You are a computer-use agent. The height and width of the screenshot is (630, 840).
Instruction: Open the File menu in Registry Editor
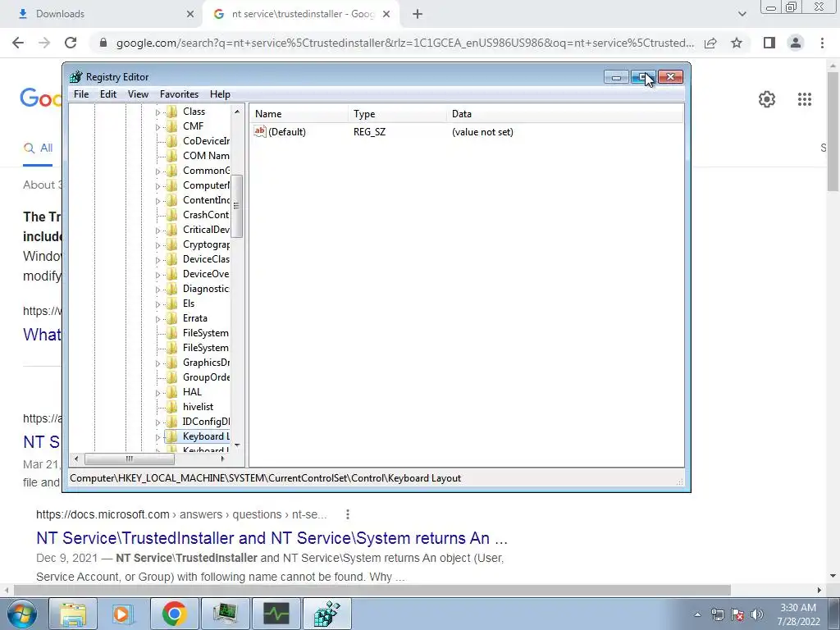click(81, 94)
